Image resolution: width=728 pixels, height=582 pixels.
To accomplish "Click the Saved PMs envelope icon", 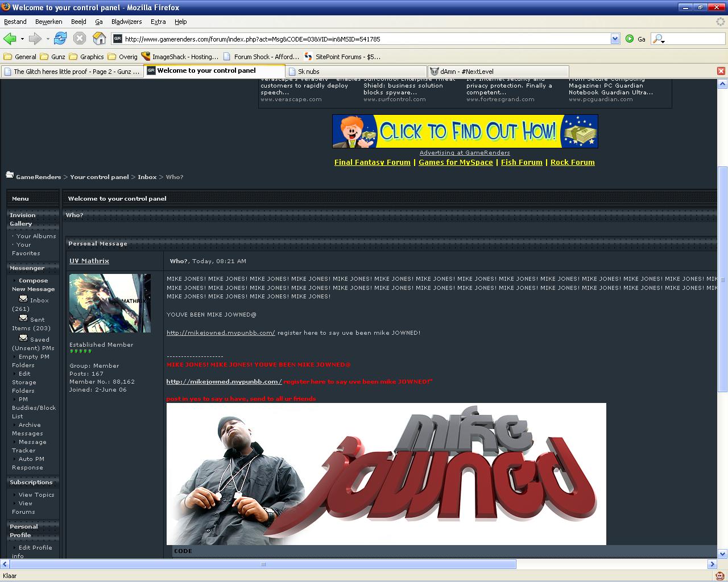I will point(23,338).
